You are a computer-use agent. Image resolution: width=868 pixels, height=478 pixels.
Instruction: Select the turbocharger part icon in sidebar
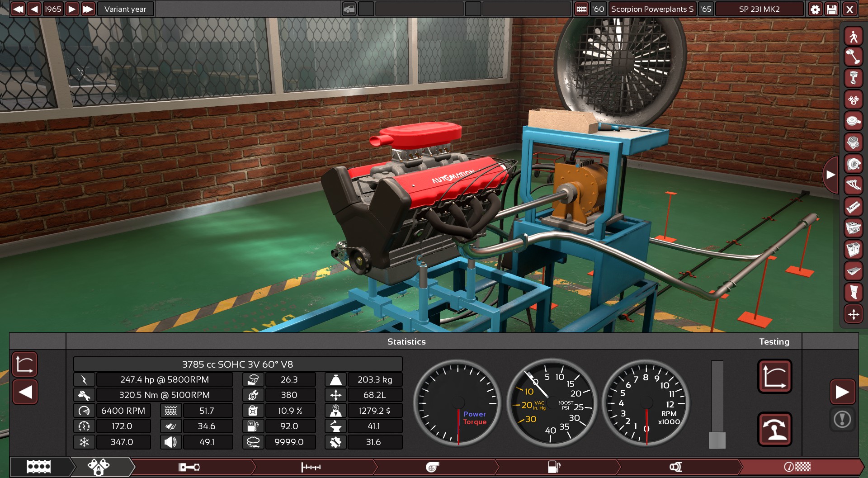853,164
